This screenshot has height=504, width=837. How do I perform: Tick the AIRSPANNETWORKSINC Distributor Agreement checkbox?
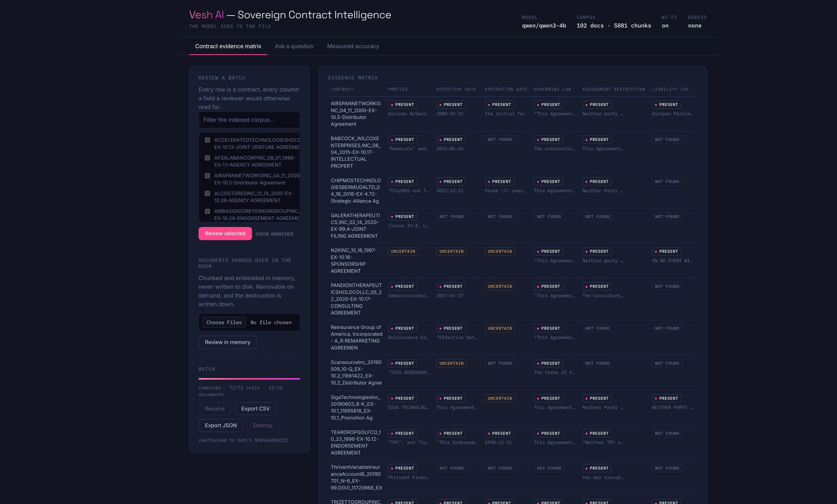tap(207, 176)
